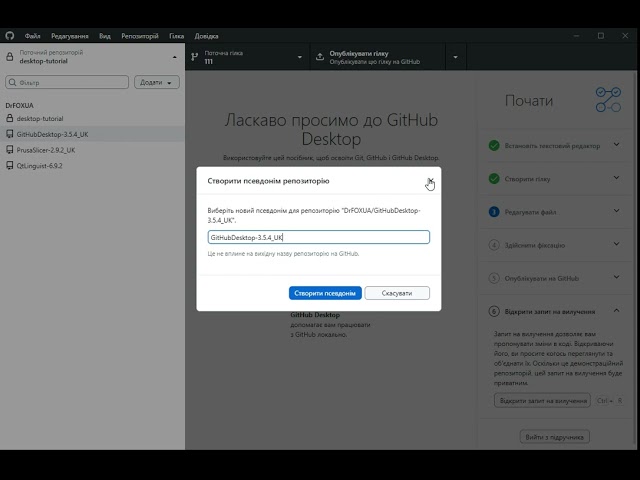Click the magnifier icon in the filter box
The height and width of the screenshot is (480, 640).
[x=13, y=82]
